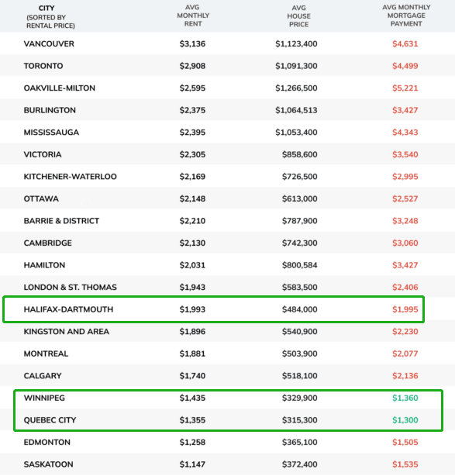Click the AVG MONTHLY MORTGAGE PAYMENT header
The width and height of the screenshot is (455, 476).
[x=406, y=16]
